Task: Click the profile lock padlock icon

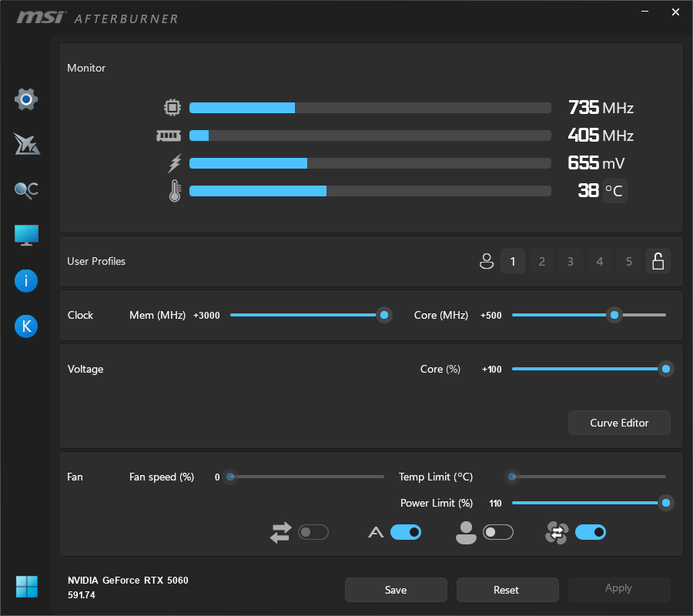Action: pyautogui.click(x=658, y=261)
